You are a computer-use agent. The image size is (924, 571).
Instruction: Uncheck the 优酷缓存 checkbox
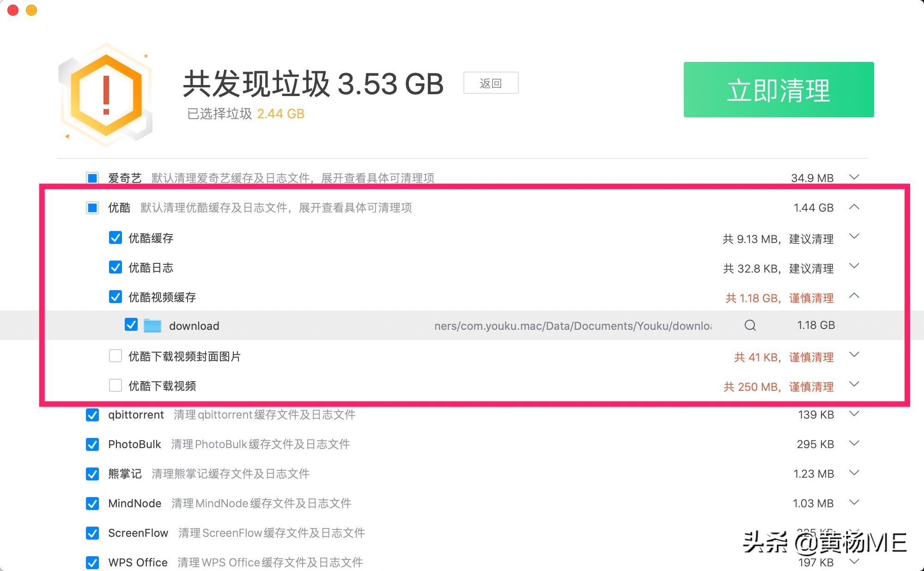[x=115, y=237]
